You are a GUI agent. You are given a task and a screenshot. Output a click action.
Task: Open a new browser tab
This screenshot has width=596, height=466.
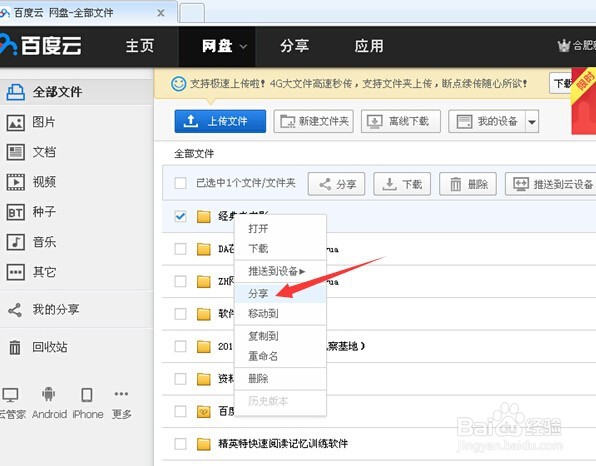coord(192,13)
